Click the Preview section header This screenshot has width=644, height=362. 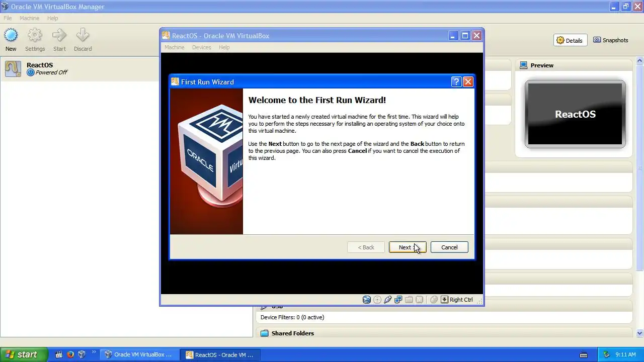click(574, 65)
